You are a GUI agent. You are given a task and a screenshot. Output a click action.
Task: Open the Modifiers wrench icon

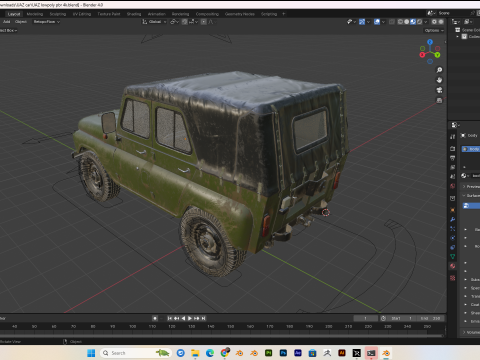(x=452, y=219)
